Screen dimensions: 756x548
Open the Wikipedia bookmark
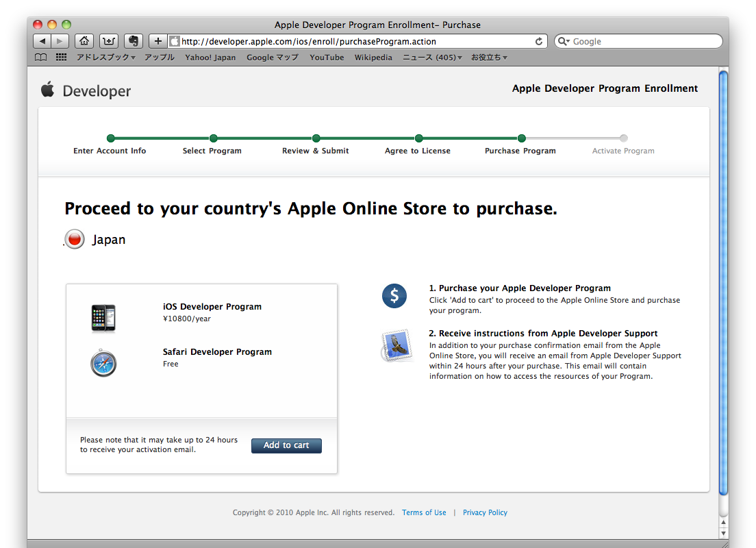point(373,58)
